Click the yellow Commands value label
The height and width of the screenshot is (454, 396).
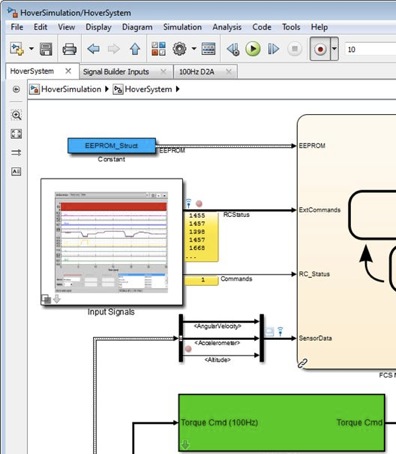pyautogui.click(x=201, y=280)
